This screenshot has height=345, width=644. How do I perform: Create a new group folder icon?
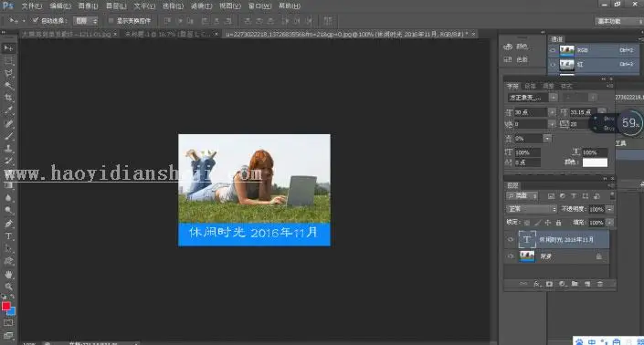[x=575, y=284]
